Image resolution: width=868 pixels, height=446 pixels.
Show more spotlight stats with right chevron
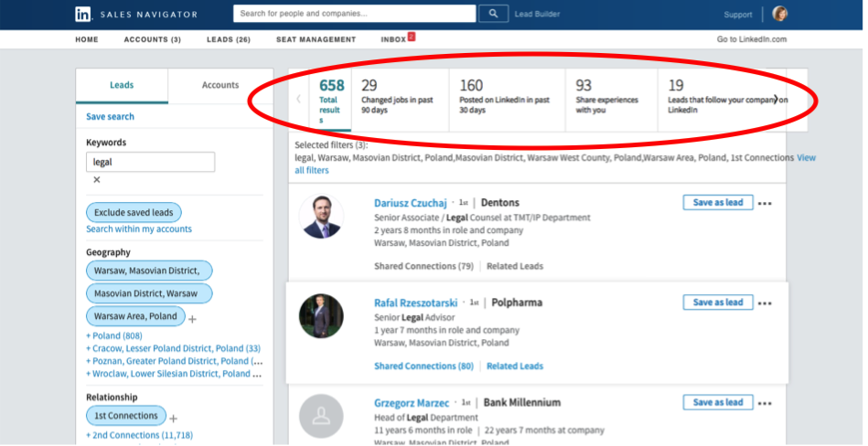coord(777,99)
